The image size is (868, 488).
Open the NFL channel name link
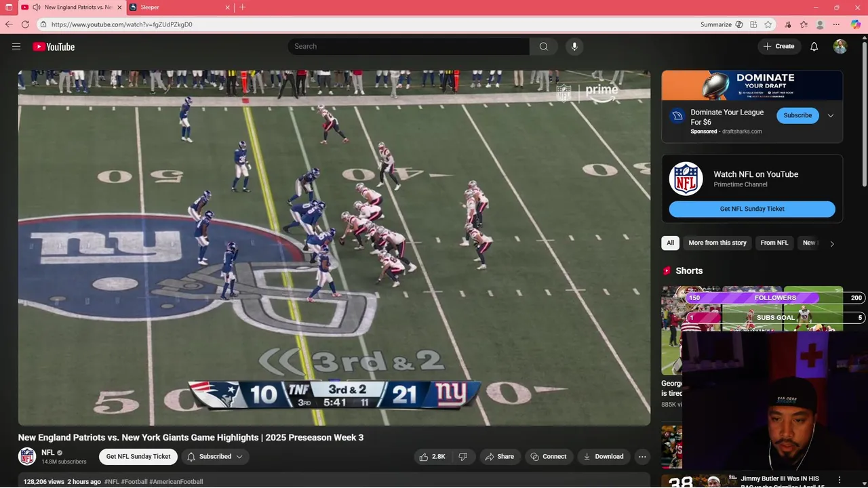(47, 452)
